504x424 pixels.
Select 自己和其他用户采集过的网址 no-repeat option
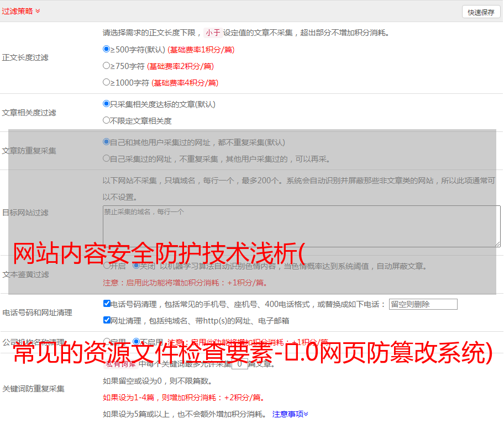[107, 142]
